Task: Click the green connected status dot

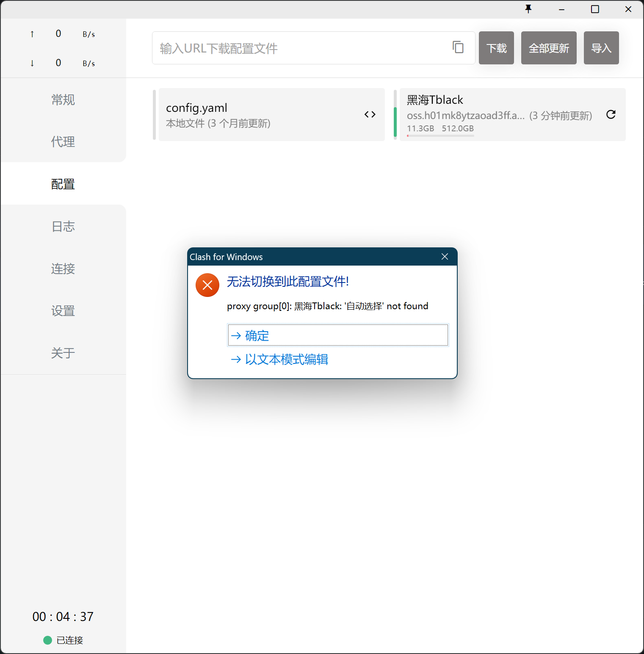Action: point(47,640)
